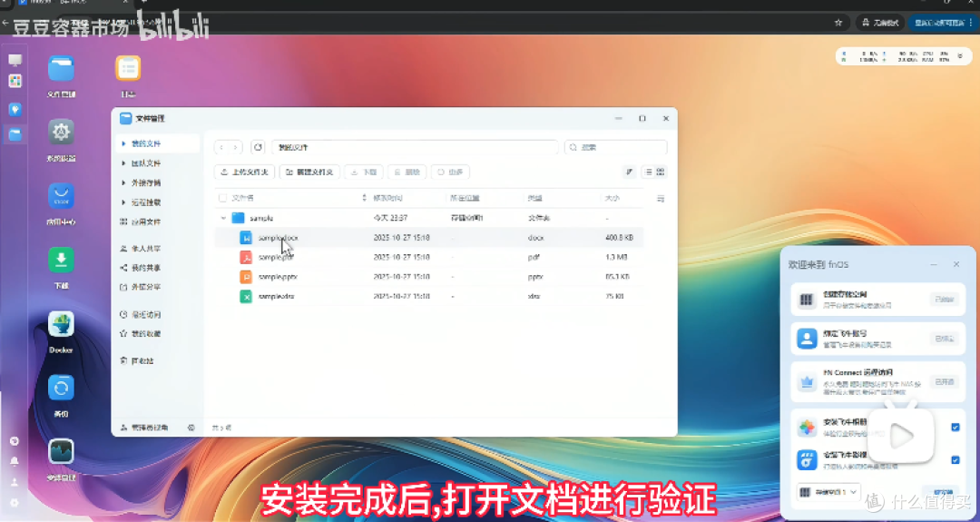Click status button on bind account card

[944, 339]
